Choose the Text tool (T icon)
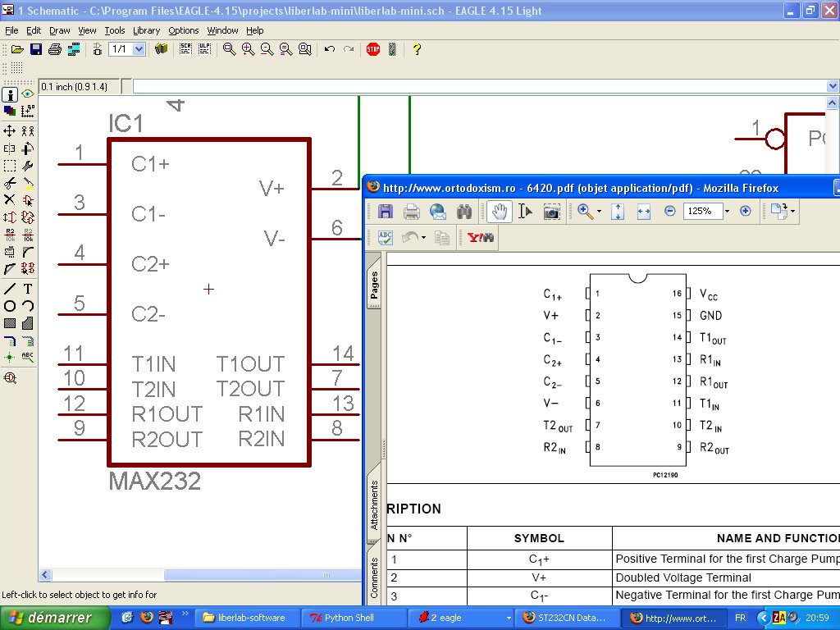Screen dimensions: 840x630 point(27,289)
